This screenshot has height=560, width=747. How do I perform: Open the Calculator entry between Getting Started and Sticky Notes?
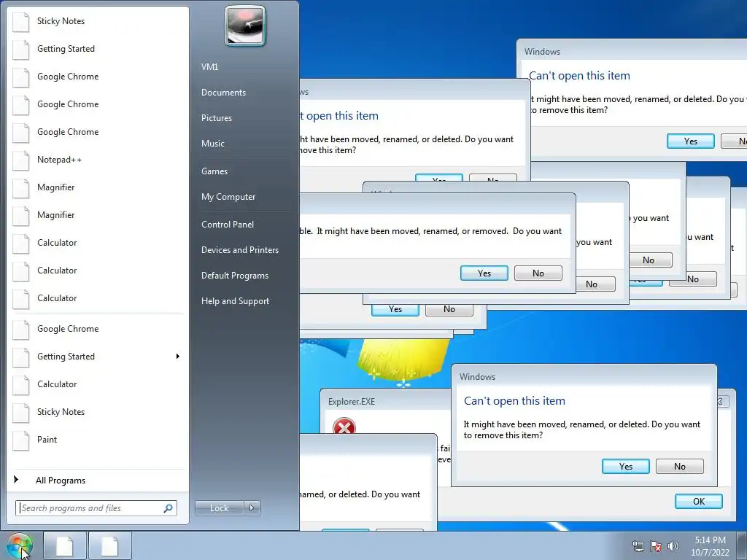pyautogui.click(x=98, y=384)
